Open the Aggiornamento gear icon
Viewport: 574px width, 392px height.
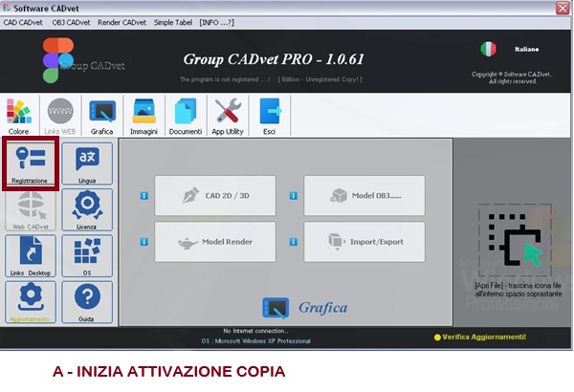pos(31,300)
